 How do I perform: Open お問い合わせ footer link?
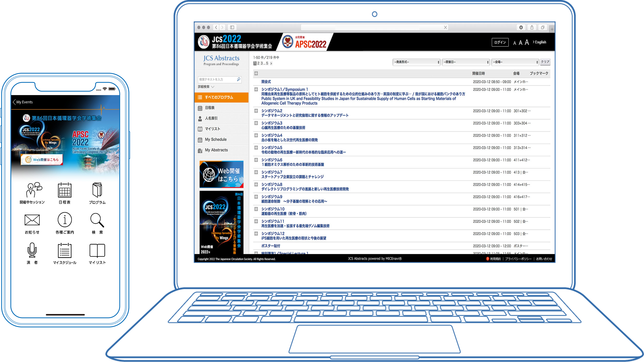click(544, 259)
